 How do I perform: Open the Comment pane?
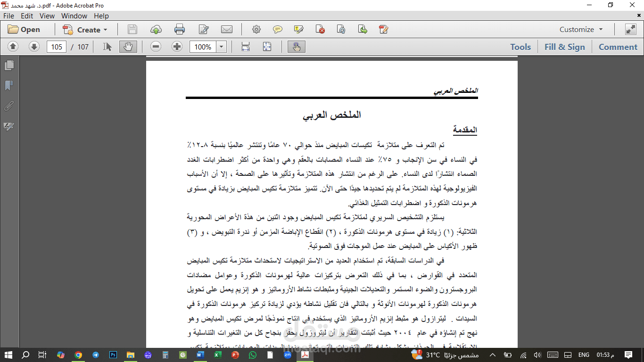pyautogui.click(x=618, y=47)
